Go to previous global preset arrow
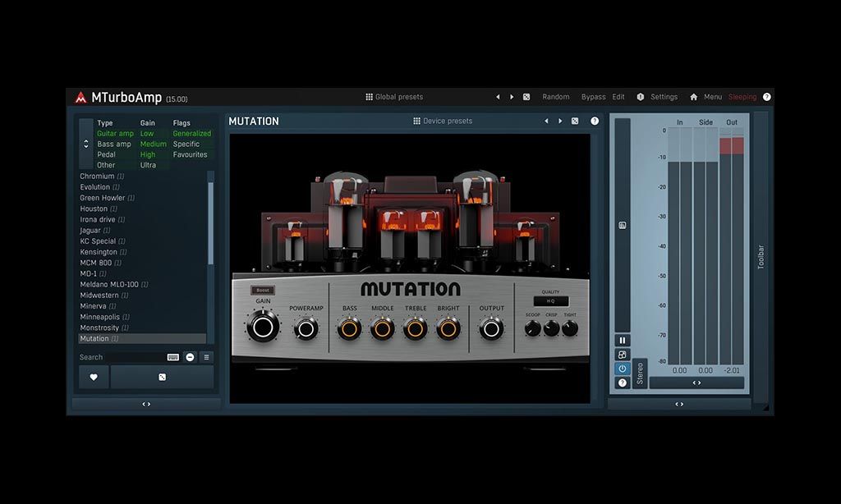Image resolution: width=841 pixels, height=504 pixels. tap(498, 97)
